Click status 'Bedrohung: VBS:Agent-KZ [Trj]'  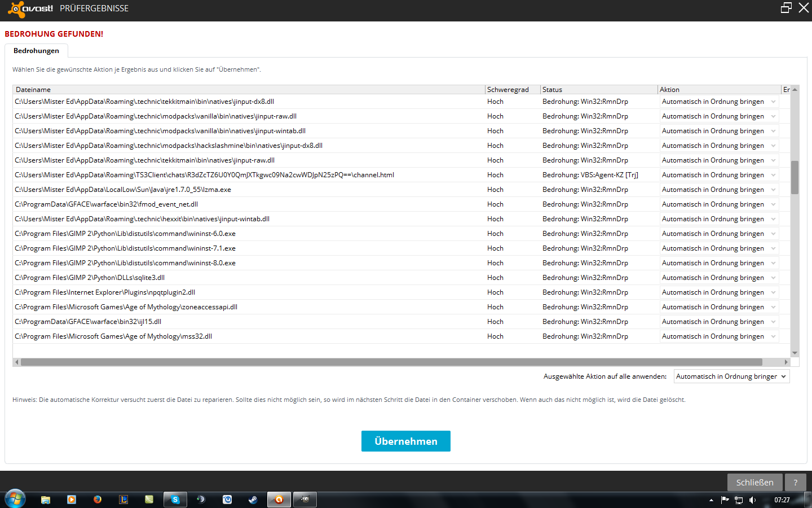[590, 175]
